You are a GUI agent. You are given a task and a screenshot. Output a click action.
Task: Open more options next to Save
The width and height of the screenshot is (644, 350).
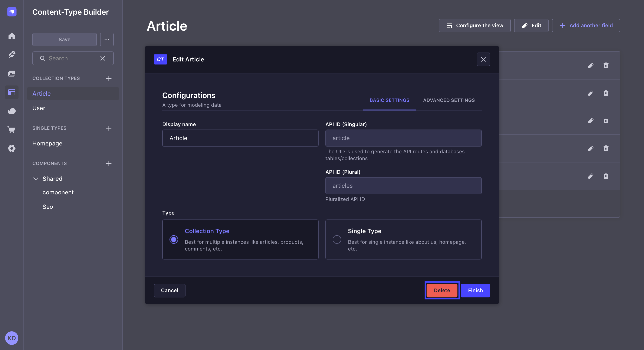[107, 39]
